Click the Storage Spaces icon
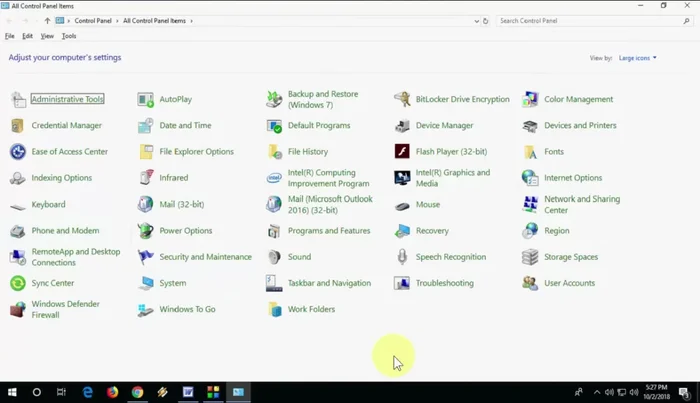Viewport: 700px width, 403px height. [530, 257]
